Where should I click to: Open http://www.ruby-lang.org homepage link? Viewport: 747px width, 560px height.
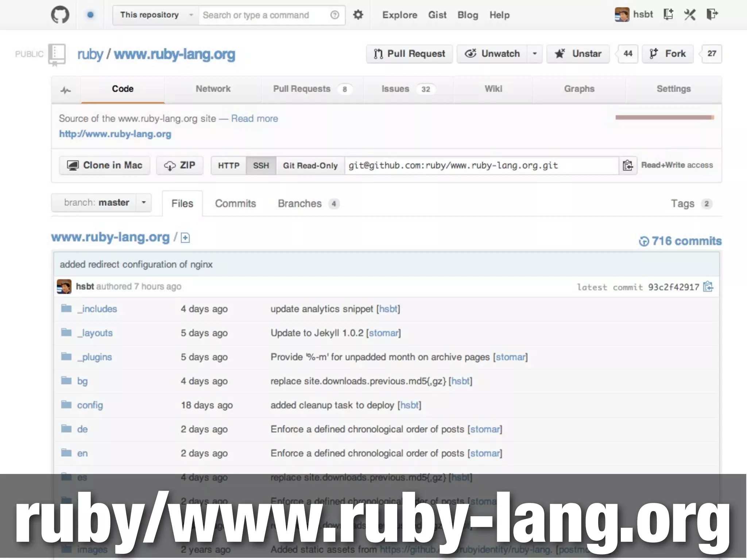coord(115,134)
